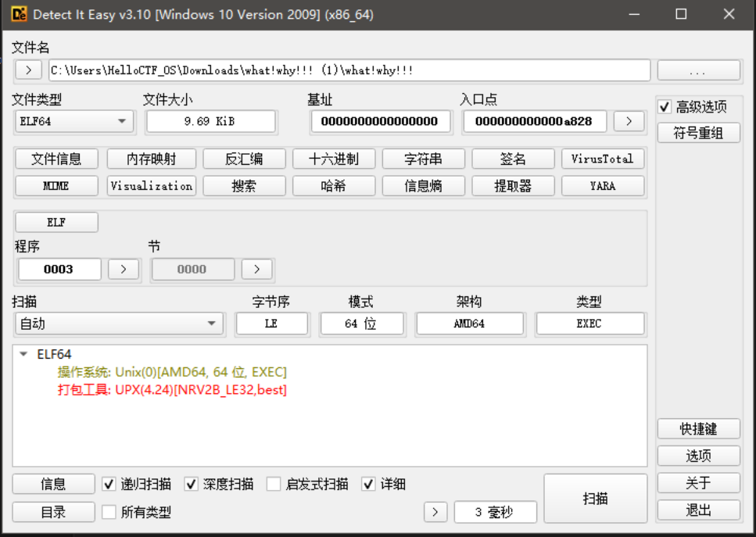Open the ELF64 file type dropdown
Image resolution: width=756 pixels, height=537 pixels.
pyautogui.click(x=74, y=121)
